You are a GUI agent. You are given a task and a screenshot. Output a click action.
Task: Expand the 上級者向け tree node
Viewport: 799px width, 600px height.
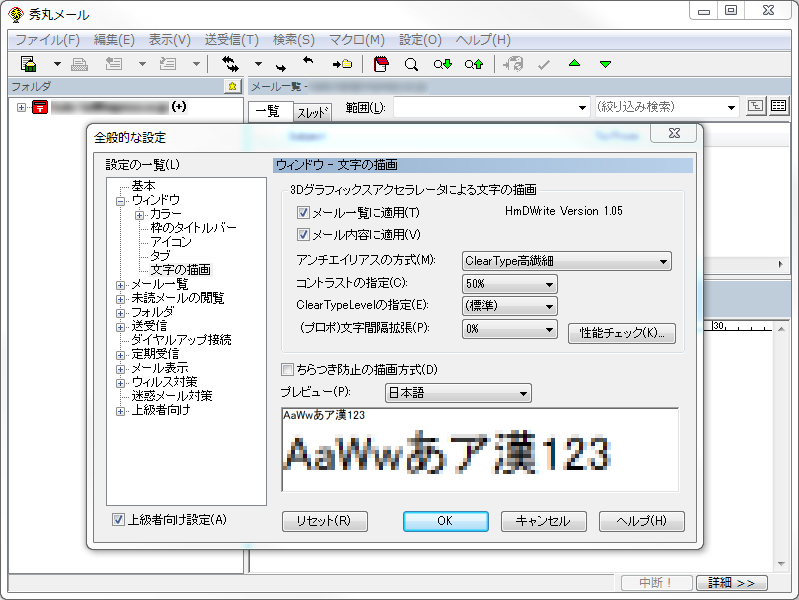pos(121,411)
